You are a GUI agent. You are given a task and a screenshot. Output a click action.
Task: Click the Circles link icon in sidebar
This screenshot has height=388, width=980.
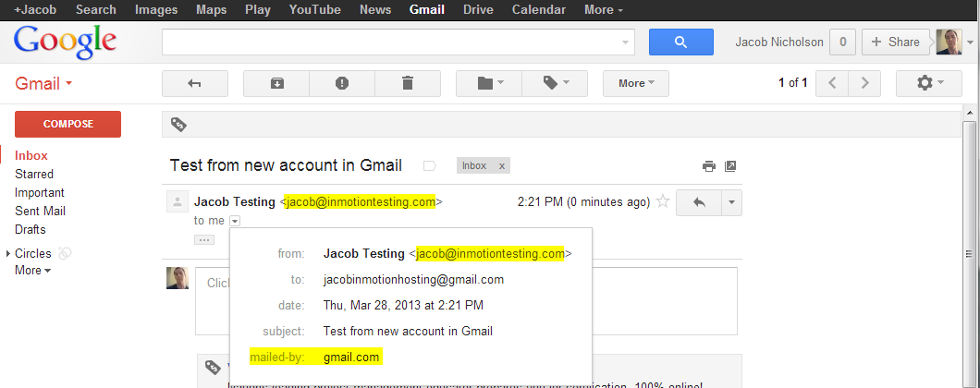tap(65, 253)
